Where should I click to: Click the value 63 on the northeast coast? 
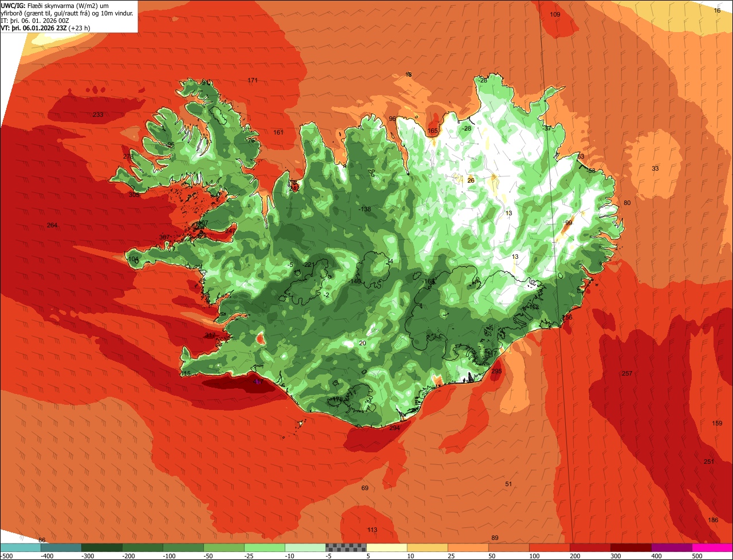coord(581,156)
